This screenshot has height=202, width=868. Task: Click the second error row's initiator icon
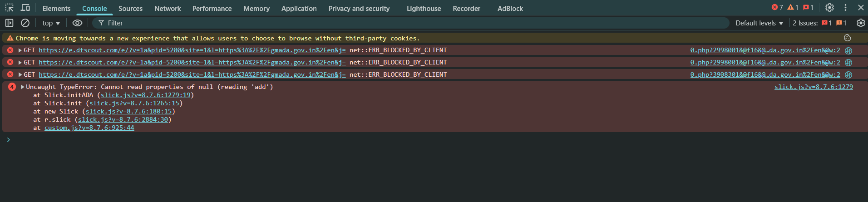pyautogui.click(x=848, y=63)
